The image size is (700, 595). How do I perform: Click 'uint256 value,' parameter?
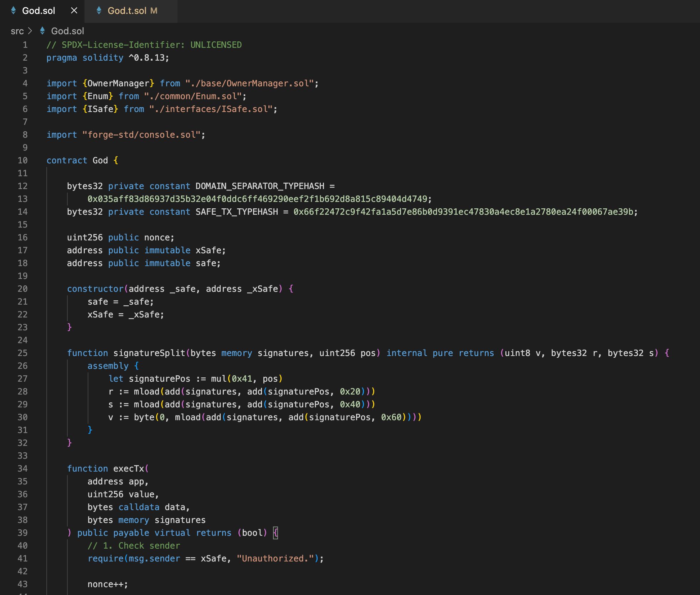(x=123, y=494)
